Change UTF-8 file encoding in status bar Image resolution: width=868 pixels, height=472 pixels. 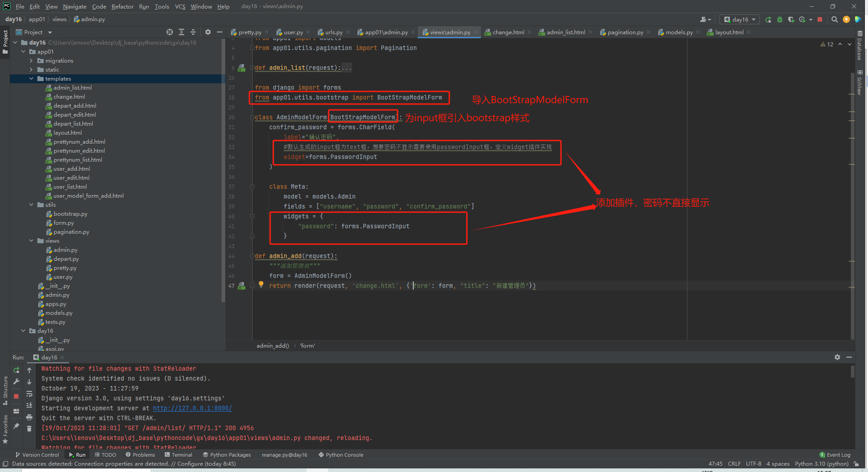coord(753,464)
